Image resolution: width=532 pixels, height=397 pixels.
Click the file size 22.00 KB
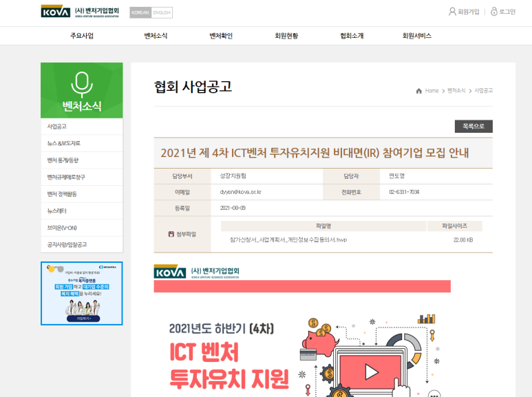pyautogui.click(x=463, y=240)
